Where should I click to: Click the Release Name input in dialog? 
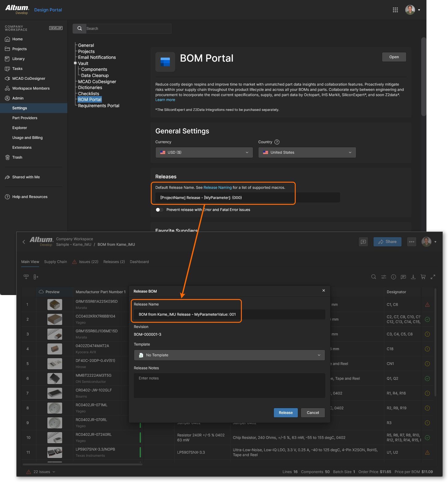pyautogui.click(x=230, y=314)
